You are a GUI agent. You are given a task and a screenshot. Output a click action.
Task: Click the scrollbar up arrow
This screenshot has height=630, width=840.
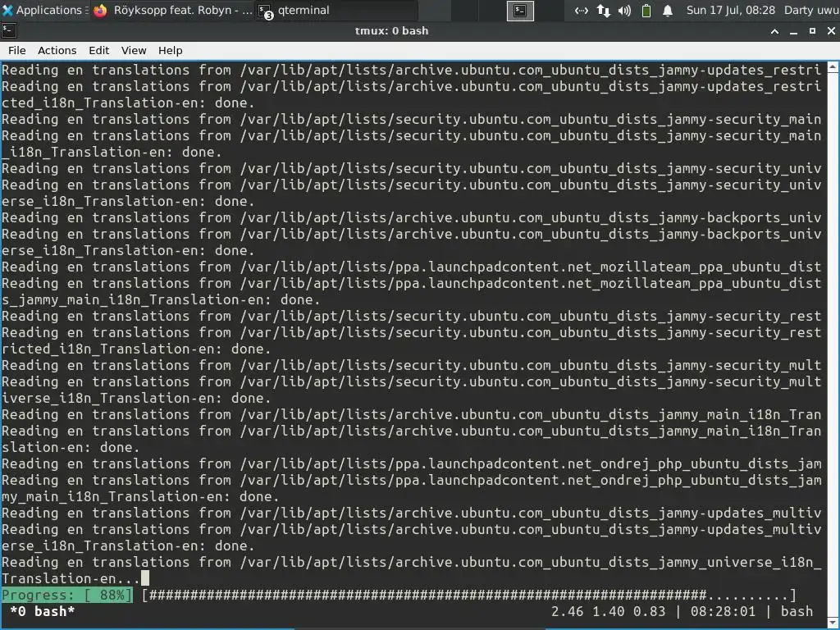click(x=833, y=67)
